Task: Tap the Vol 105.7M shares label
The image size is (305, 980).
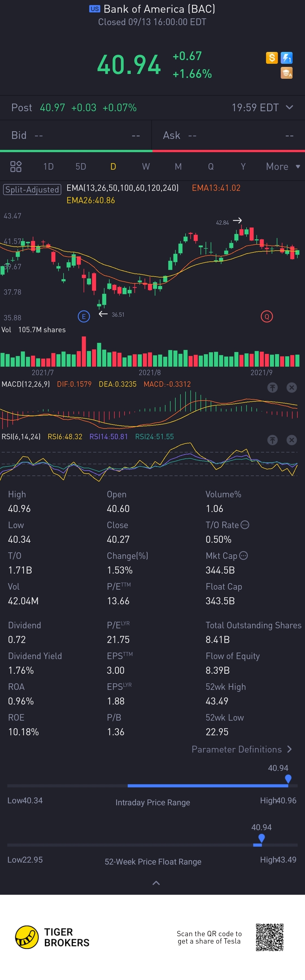Action: [x=34, y=329]
